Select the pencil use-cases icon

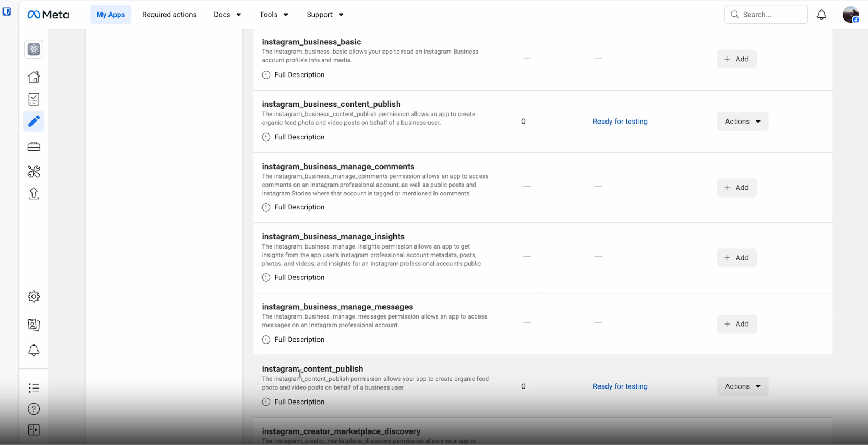(x=34, y=122)
